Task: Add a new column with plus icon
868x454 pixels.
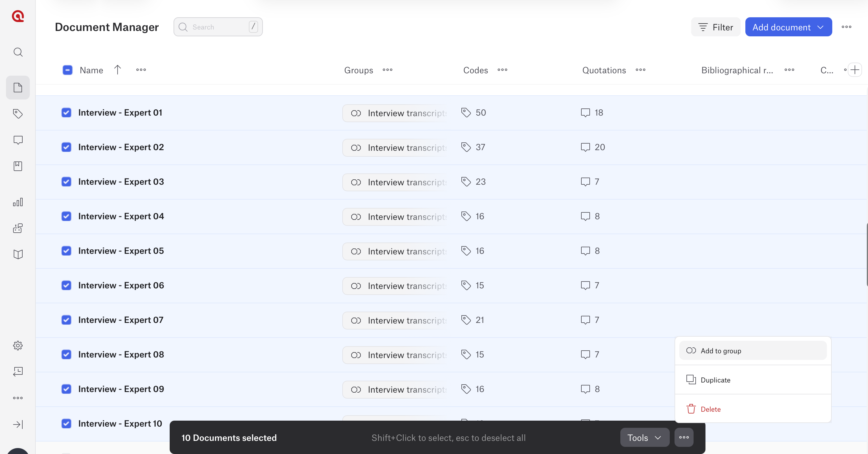Action: [855, 70]
